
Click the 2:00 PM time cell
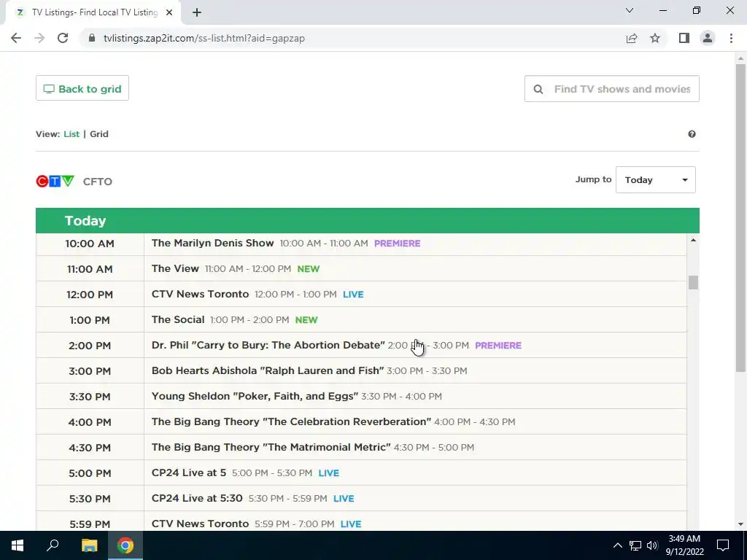click(90, 346)
